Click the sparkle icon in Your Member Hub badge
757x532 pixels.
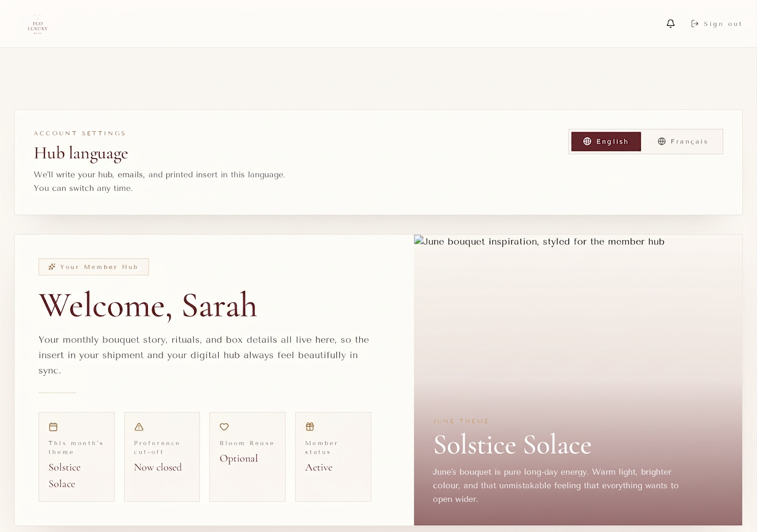[52, 267]
